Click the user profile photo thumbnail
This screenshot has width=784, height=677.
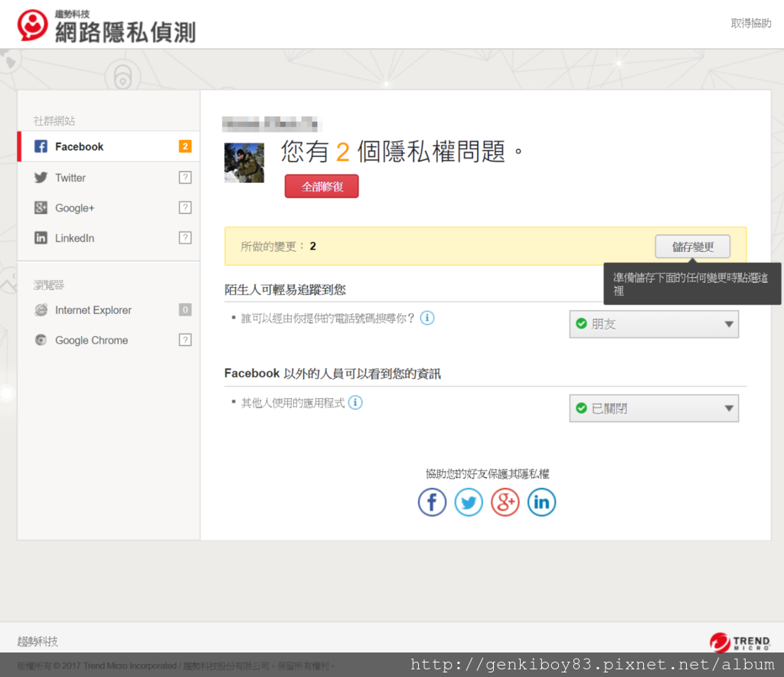(x=244, y=162)
